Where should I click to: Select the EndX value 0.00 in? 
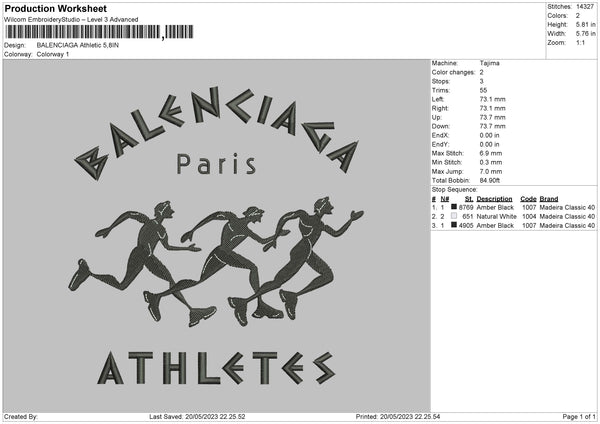point(489,135)
